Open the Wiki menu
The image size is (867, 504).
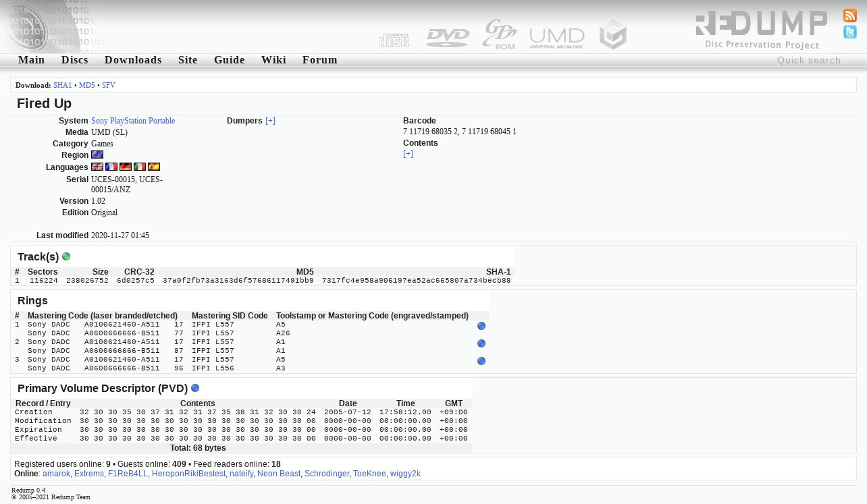(273, 60)
